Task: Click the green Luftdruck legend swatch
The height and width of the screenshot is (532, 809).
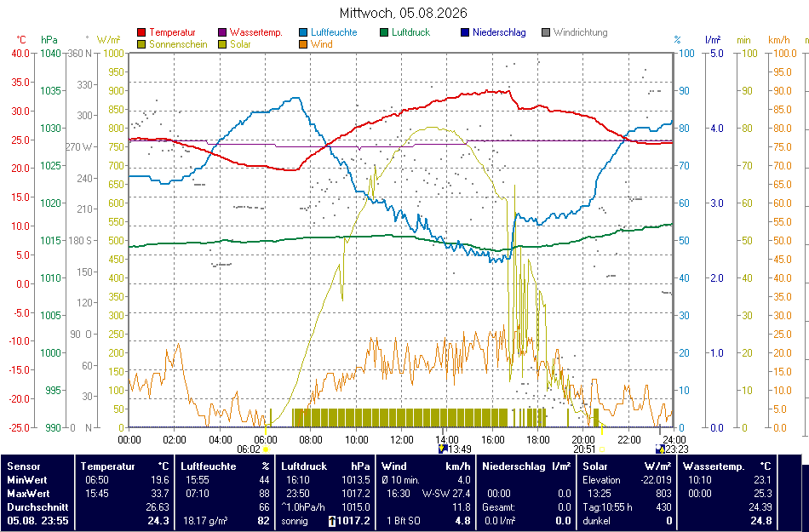Action: click(x=384, y=32)
